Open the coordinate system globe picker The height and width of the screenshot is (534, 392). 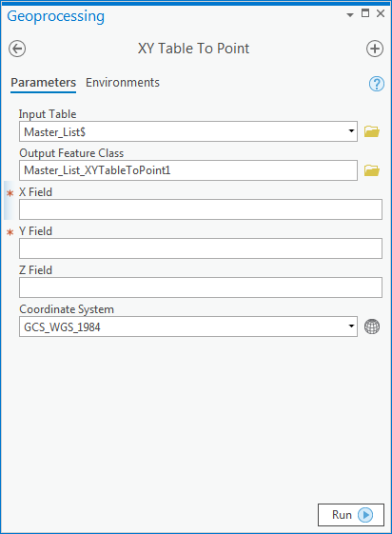pos(372,326)
